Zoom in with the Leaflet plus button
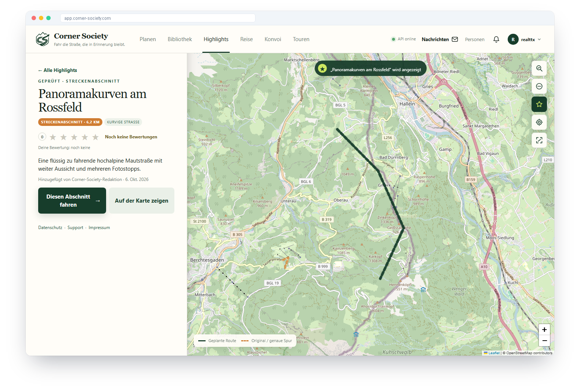 (544, 330)
